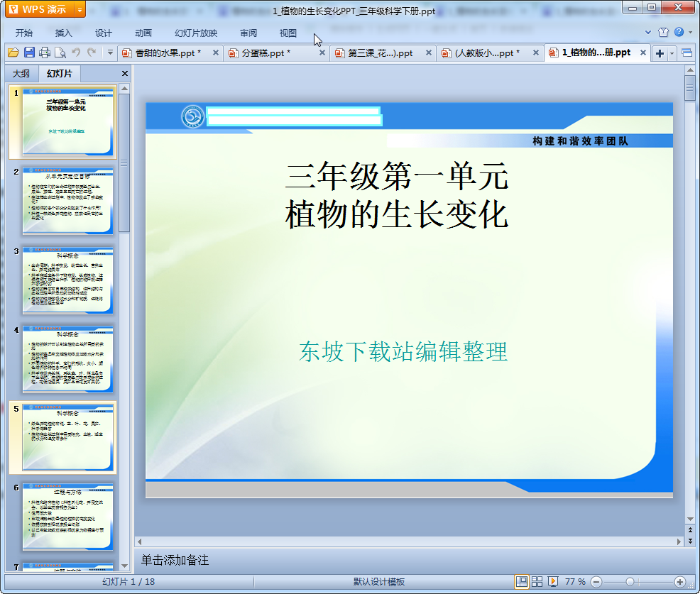Select slide 5 thumbnail in pane
Viewport: 700px width, 594px height.
[x=67, y=438]
